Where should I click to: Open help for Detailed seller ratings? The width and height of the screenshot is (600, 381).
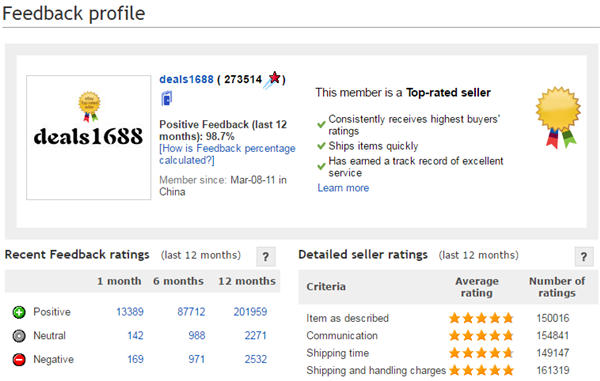pyautogui.click(x=584, y=256)
